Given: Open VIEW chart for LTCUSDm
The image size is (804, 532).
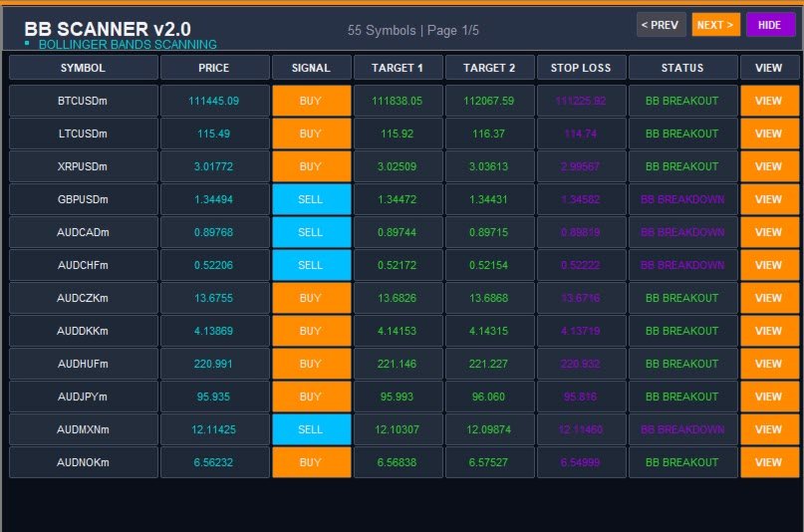Looking at the screenshot, I should 769,133.
